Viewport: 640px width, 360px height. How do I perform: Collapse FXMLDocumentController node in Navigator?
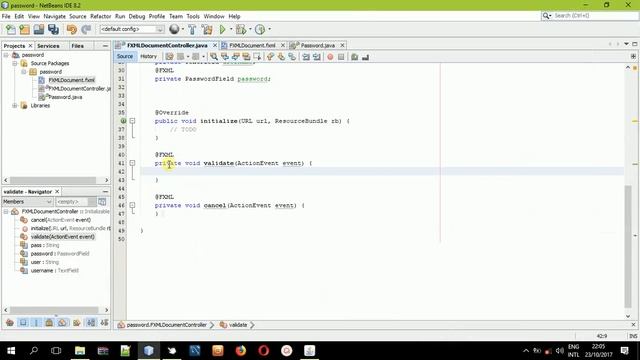coord(6,211)
